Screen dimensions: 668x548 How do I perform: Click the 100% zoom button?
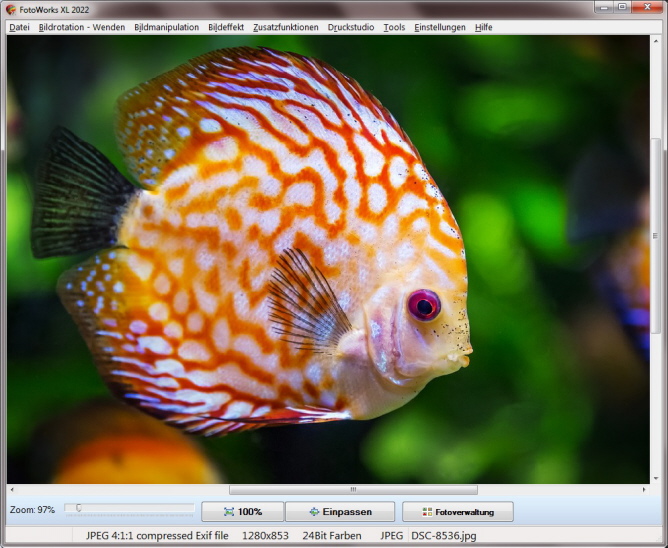(242, 512)
